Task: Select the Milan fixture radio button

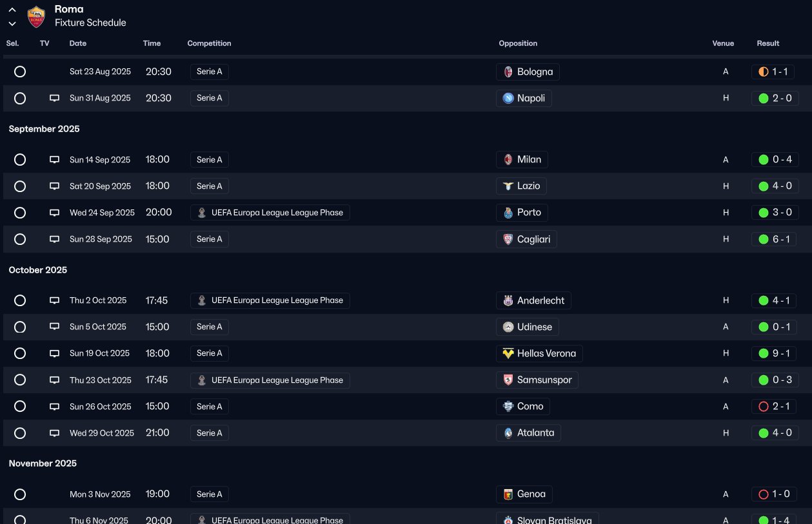Action: click(x=20, y=160)
